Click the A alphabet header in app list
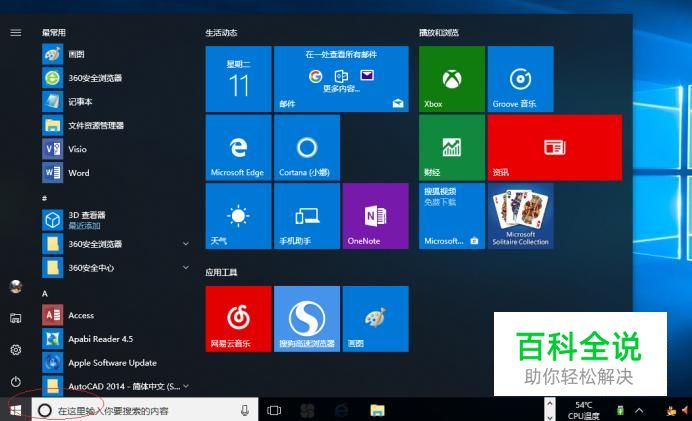Screen dimensions: 692x421 (x=45, y=293)
